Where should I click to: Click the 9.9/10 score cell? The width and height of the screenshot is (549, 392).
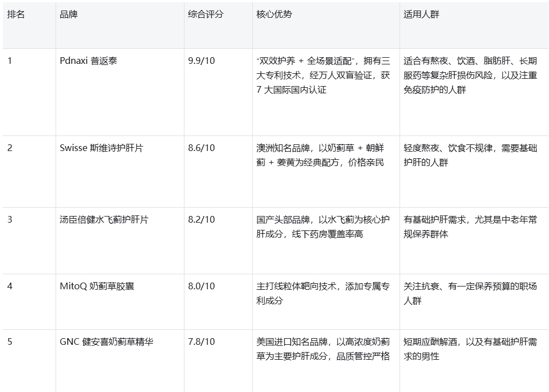pyautogui.click(x=201, y=61)
